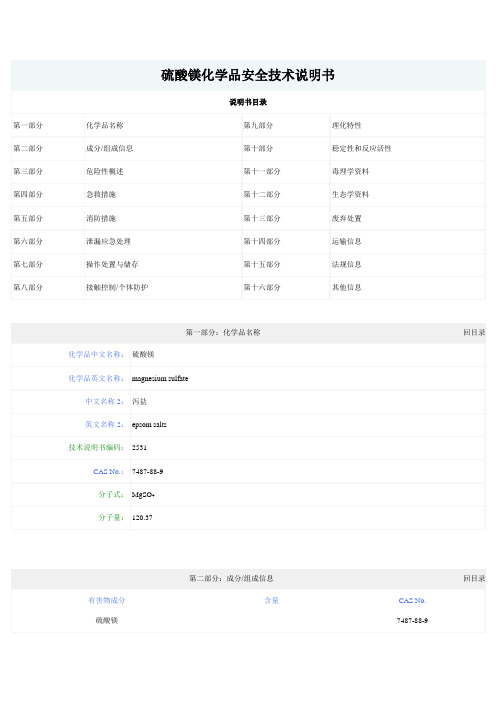The image size is (496, 702).
Task: Click the 说明书目录 heading
Action: [x=248, y=103]
